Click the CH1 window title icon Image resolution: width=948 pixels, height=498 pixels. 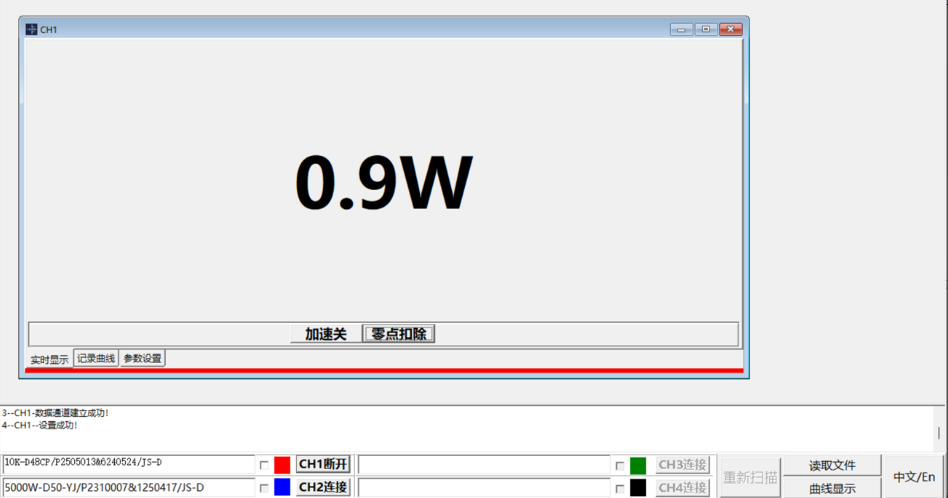pyautogui.click(x=31, y=29)
